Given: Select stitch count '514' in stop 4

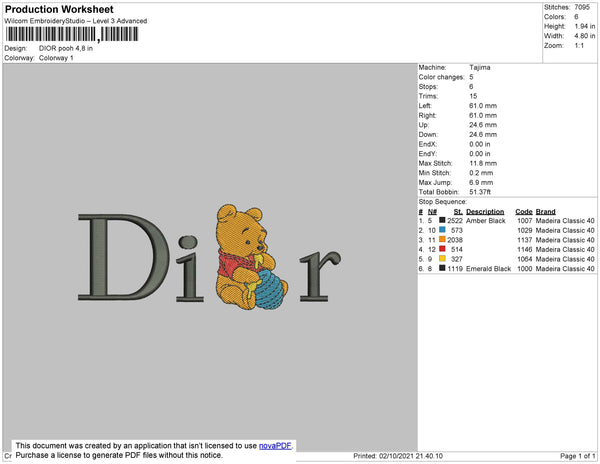Looking at the screenshot, I should 457,249.
